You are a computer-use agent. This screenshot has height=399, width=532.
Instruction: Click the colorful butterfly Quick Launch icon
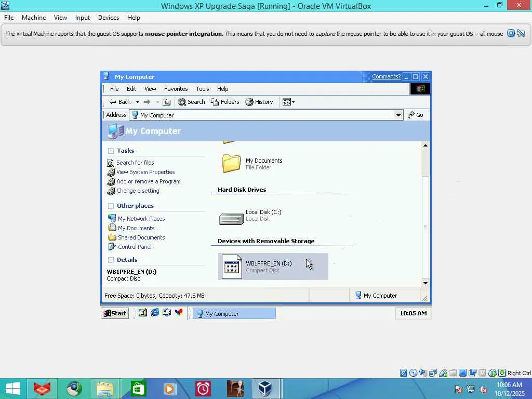179,312
